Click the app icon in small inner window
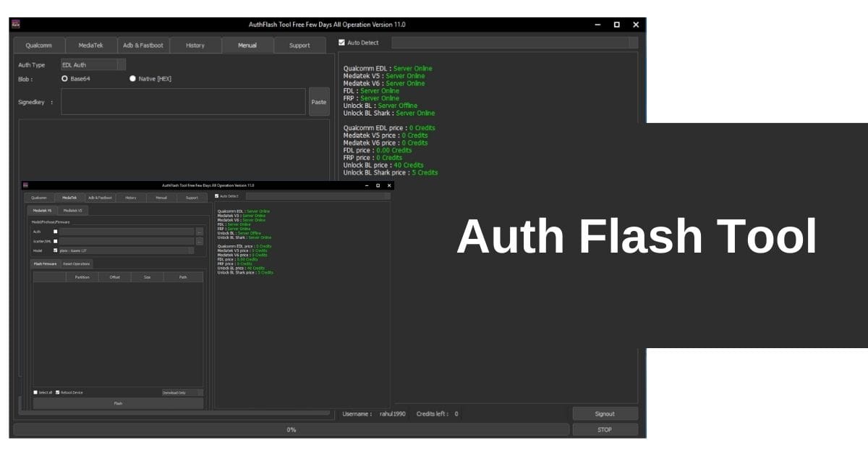This screenshot has width=868, height=456. (25, 185)
